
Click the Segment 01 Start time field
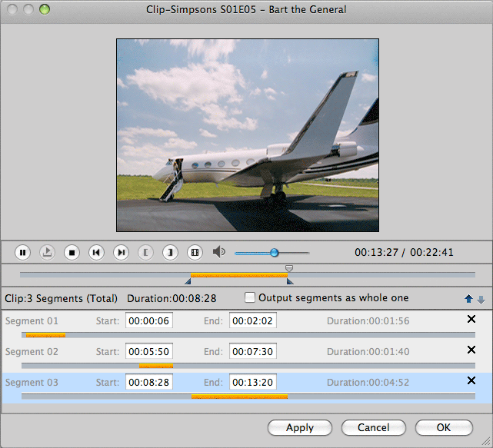coord(149,320)
